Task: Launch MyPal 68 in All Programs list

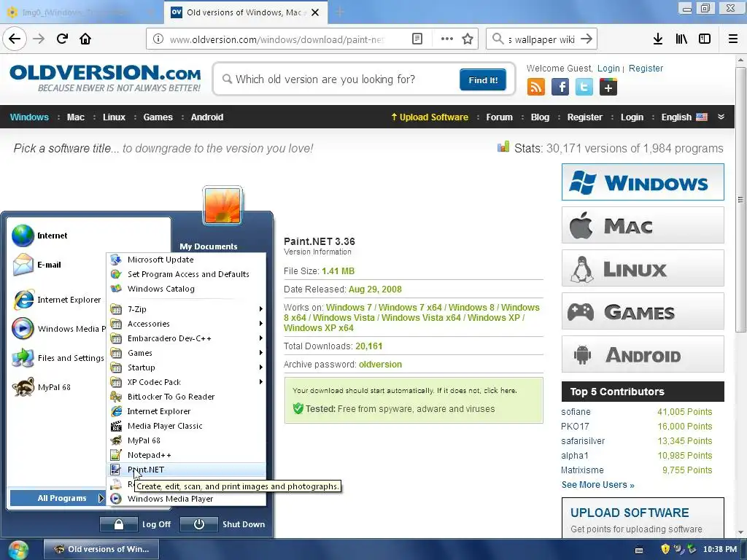Action: [x=187, y=440]
